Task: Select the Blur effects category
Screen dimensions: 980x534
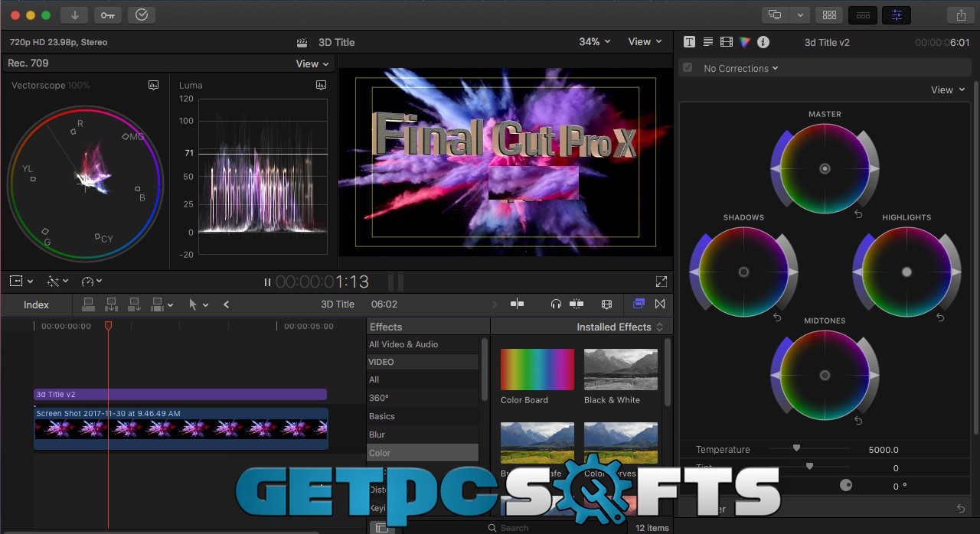Action: (423, 435)
